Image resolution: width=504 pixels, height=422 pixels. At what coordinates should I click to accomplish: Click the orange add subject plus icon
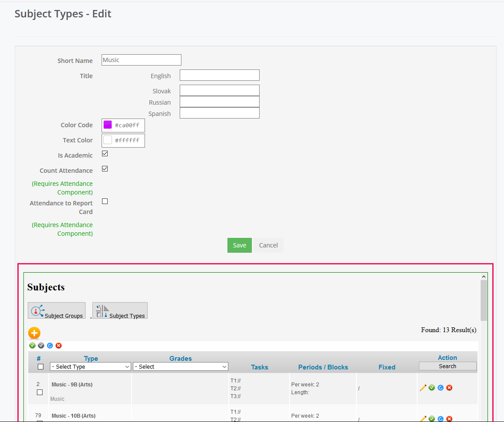pos(34,333)
